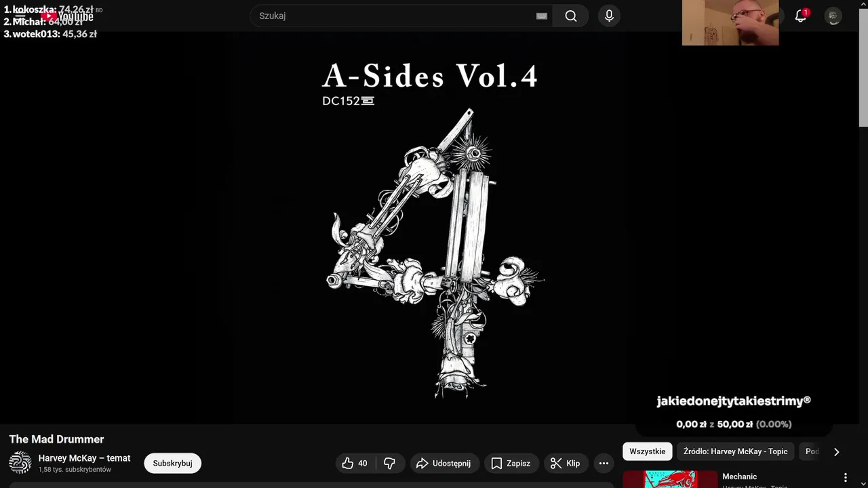Like the video with thumbs up
This screenshot has height=488, width=868.
coord(355,464)
